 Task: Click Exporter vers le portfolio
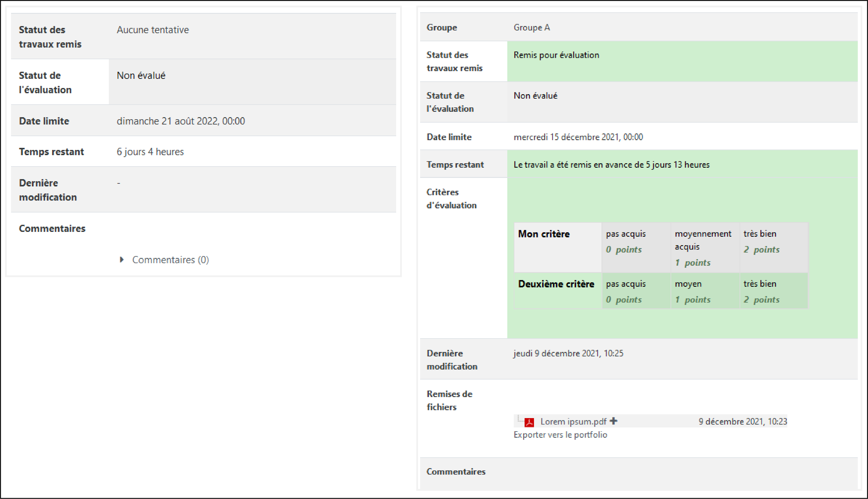560,435
